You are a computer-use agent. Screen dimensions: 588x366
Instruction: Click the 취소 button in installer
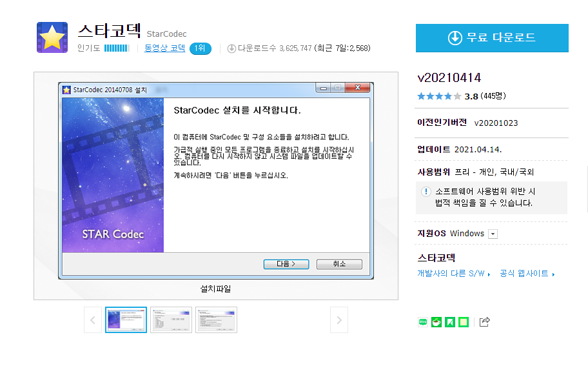tap(339, 264)
